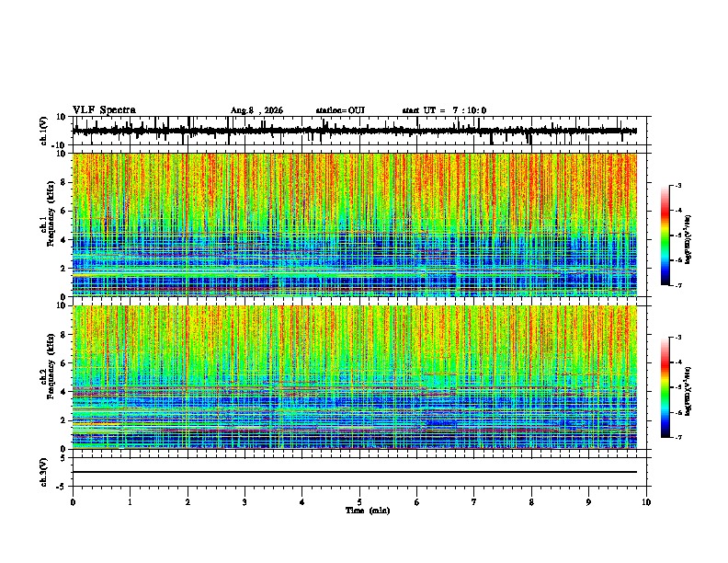The width and height of the screenshot is (728, 563).
Task: Click the ch.3 flat voltage trace line
Action: (x=355, y=472)
